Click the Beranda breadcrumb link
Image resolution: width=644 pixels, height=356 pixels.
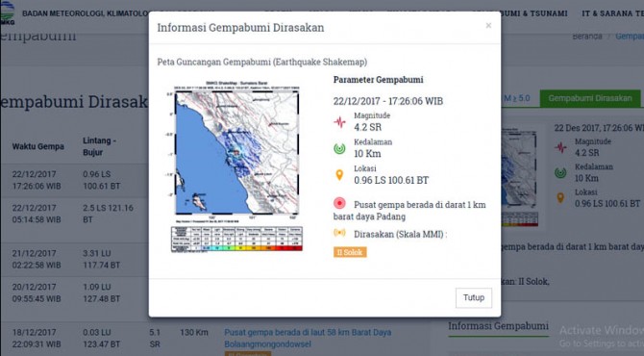587,37
